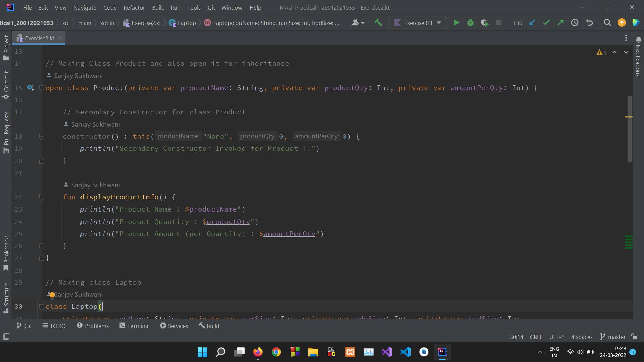The image size is (644, 362).
Task: Collapse Laptop class fold at line 30
Action: (42, 306)
